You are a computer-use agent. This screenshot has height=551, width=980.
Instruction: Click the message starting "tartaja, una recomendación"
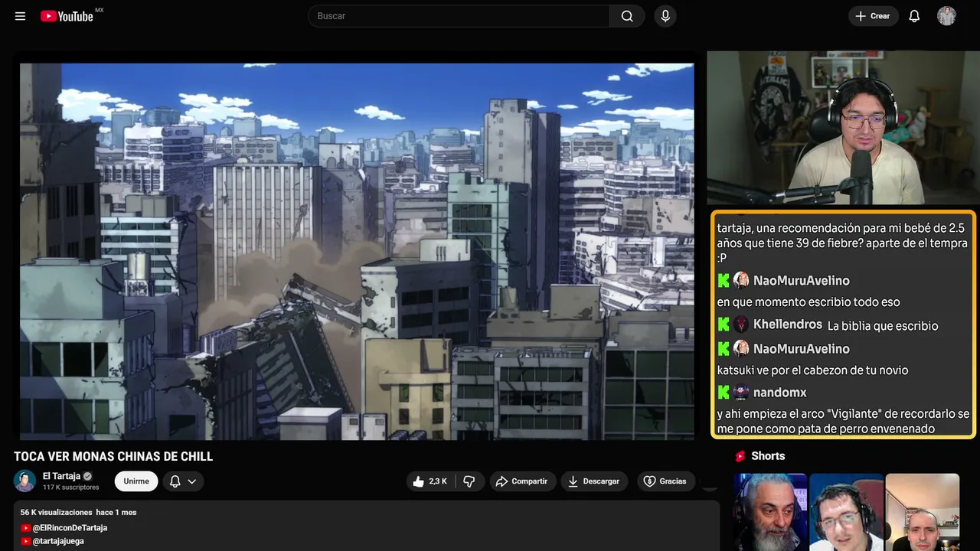[842, 243]
